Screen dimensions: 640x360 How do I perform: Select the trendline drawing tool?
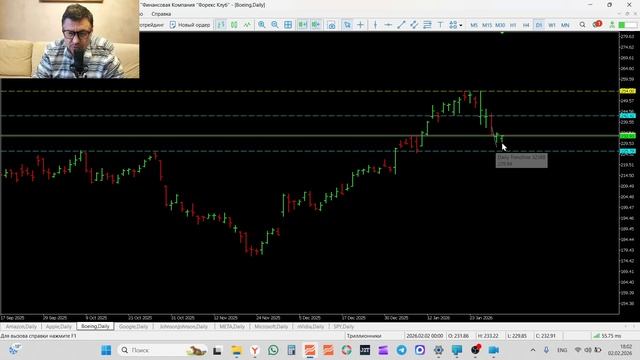point(401,25)
